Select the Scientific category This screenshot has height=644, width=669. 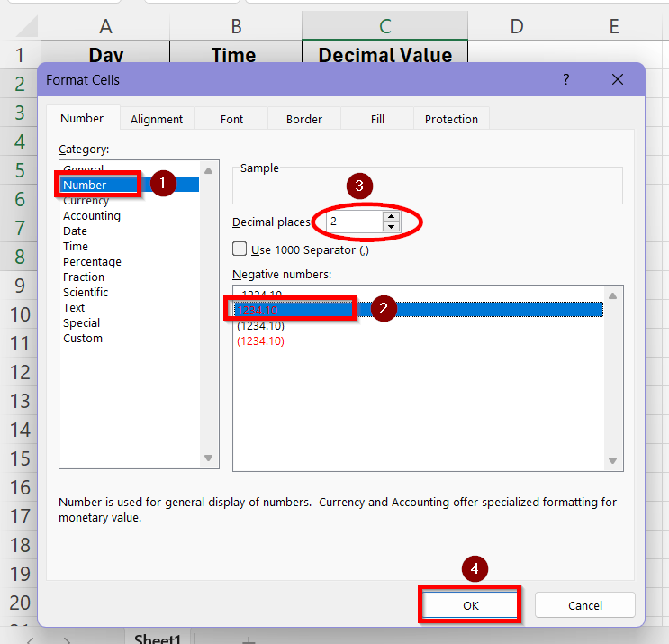pyautogui.click(x=130, y=293)
